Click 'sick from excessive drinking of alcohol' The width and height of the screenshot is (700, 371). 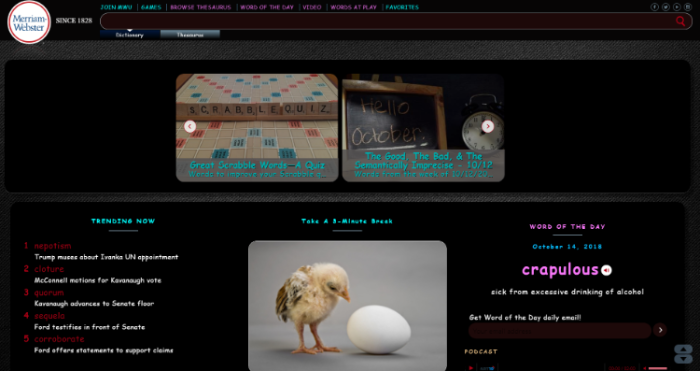coord(567,292)
